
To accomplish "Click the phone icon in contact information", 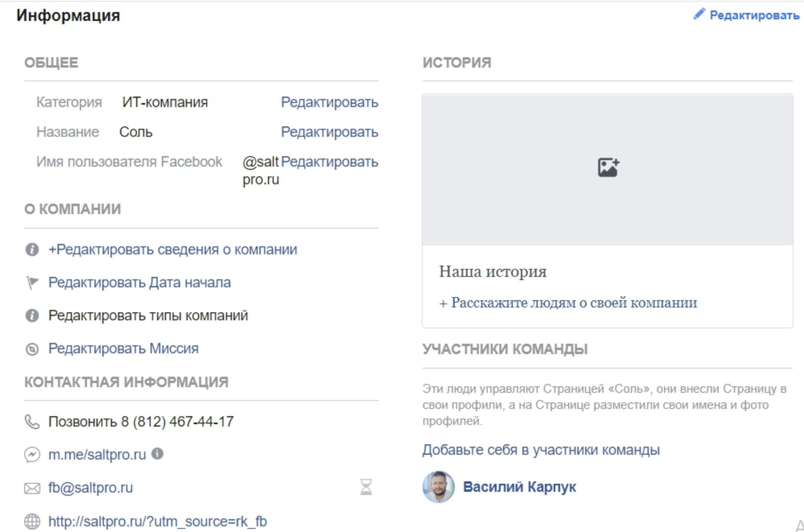I will (32, 422).
